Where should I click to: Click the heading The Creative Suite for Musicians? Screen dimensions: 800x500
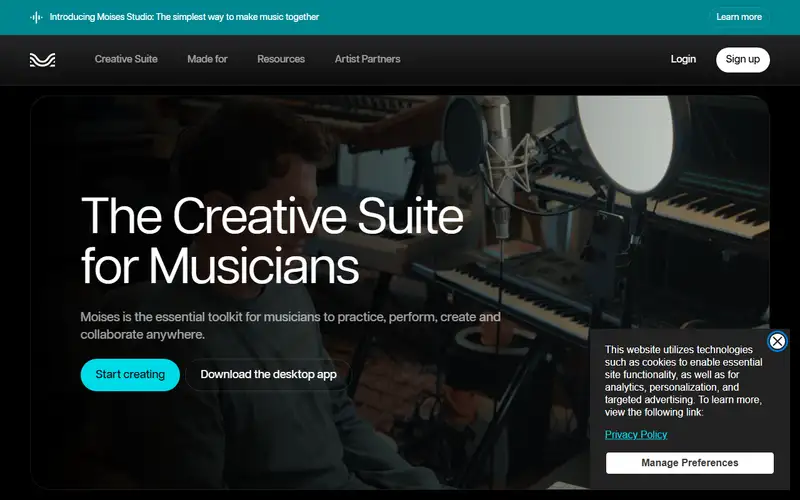(272, 241)
